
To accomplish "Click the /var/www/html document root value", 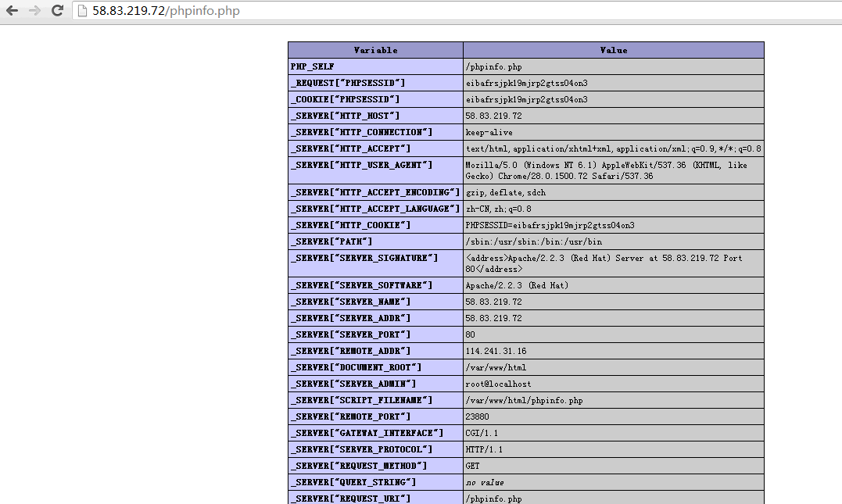I will 496,368.
